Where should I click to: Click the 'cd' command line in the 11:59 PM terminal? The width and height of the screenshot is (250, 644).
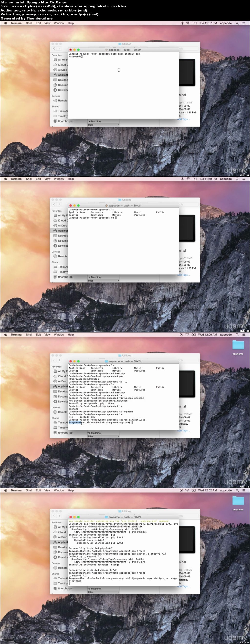click(93, 218)
